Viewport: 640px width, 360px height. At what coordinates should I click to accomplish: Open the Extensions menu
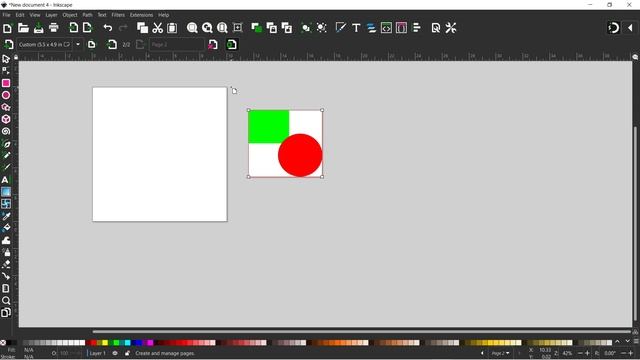141,15
